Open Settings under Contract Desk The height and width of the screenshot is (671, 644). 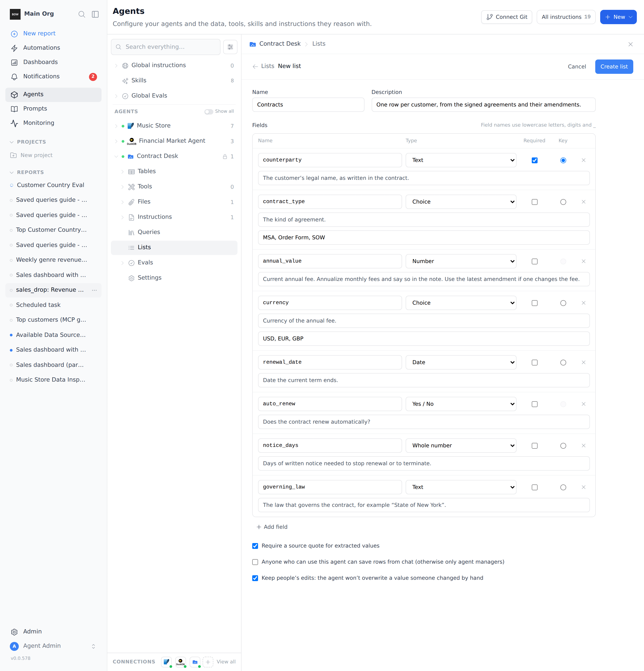[x=174, y=278]
